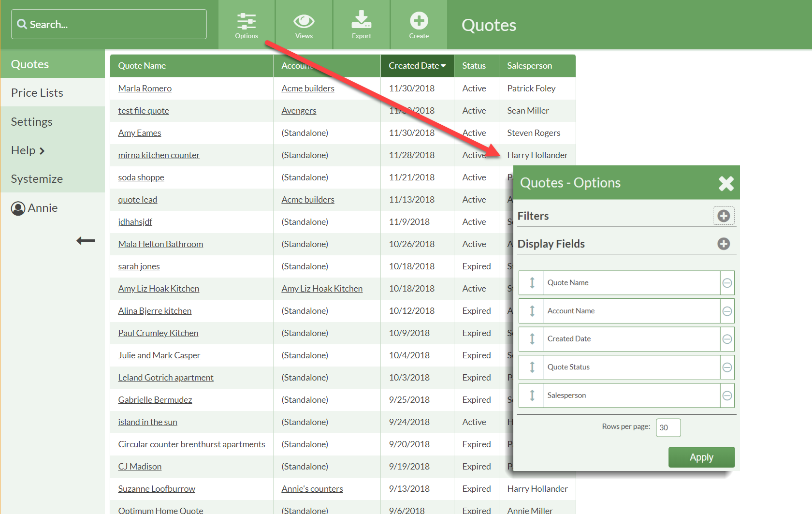Remove the Salesperson display field
Viewport: 812px width, 514px height.
[727, 395]
